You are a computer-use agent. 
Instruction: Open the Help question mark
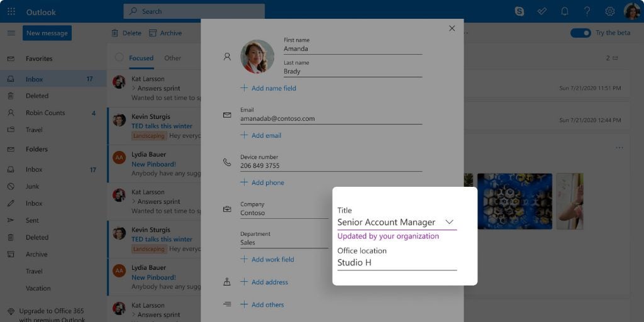[x=587, y=11]
